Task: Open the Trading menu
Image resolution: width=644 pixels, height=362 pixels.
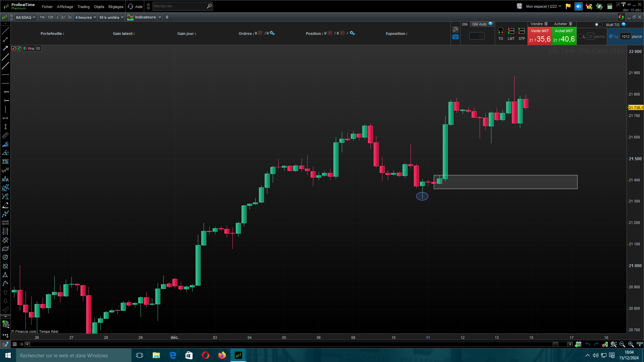Action: pos(83,7)
